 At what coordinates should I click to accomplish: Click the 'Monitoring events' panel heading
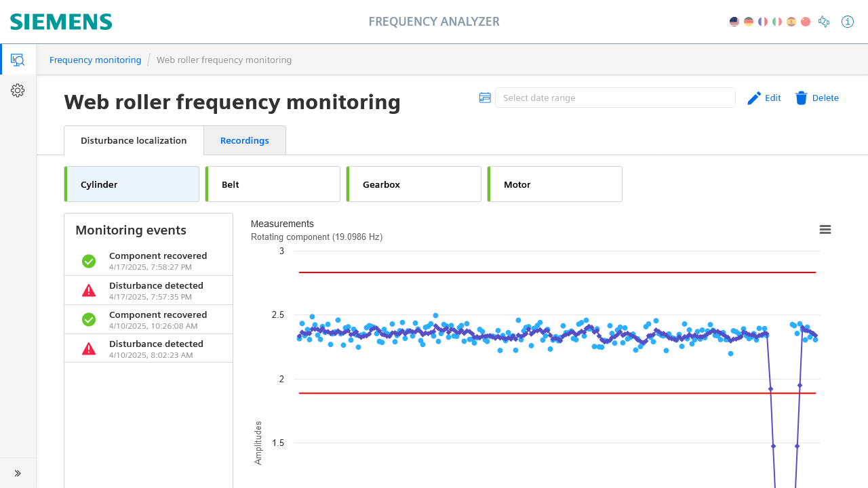click(131, 230)
